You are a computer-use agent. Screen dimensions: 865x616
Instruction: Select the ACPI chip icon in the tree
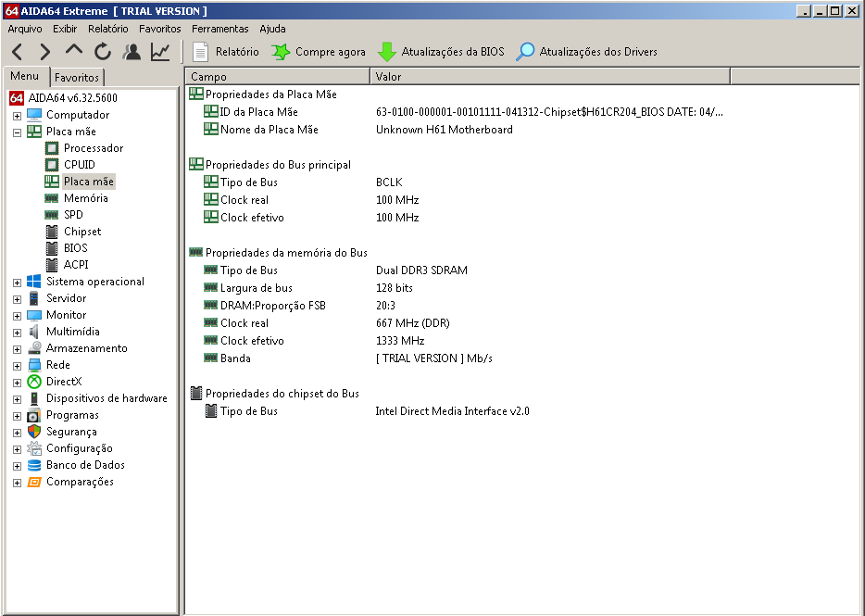coord(51,264)
